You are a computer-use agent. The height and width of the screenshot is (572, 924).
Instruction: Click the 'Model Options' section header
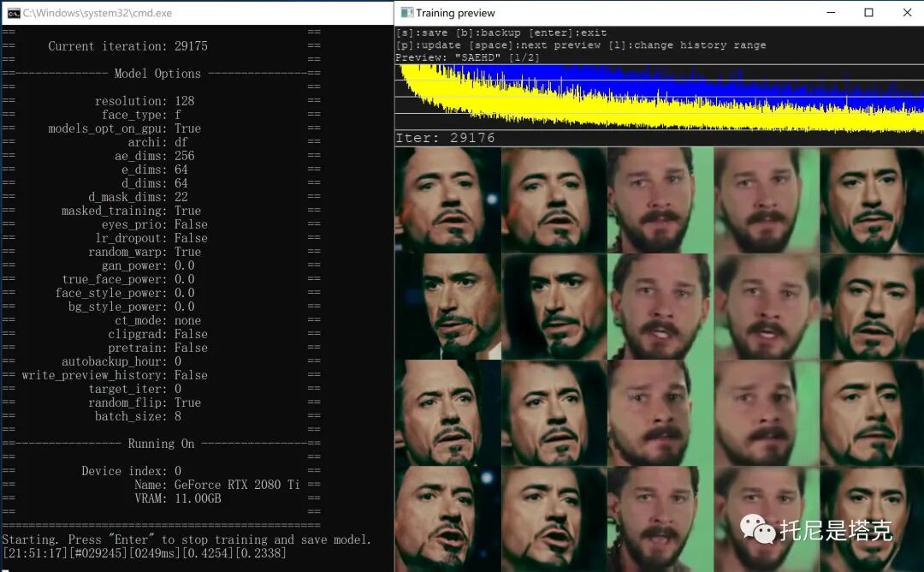pyautogui.click(x=157, y=74)
